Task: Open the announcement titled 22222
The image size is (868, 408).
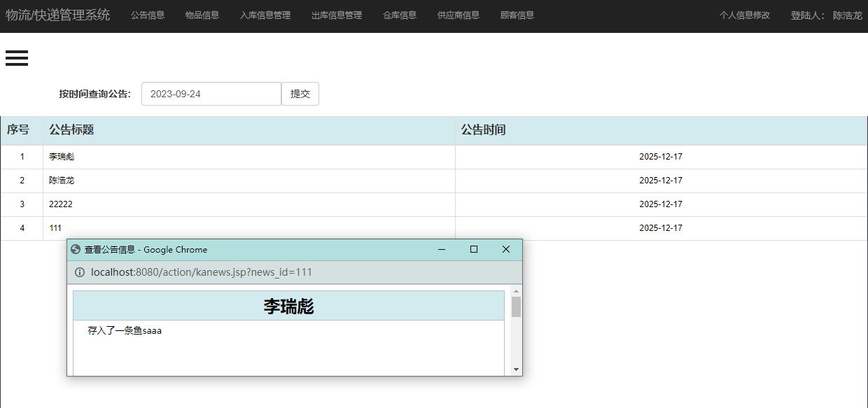Action: [x=59, y=204]
